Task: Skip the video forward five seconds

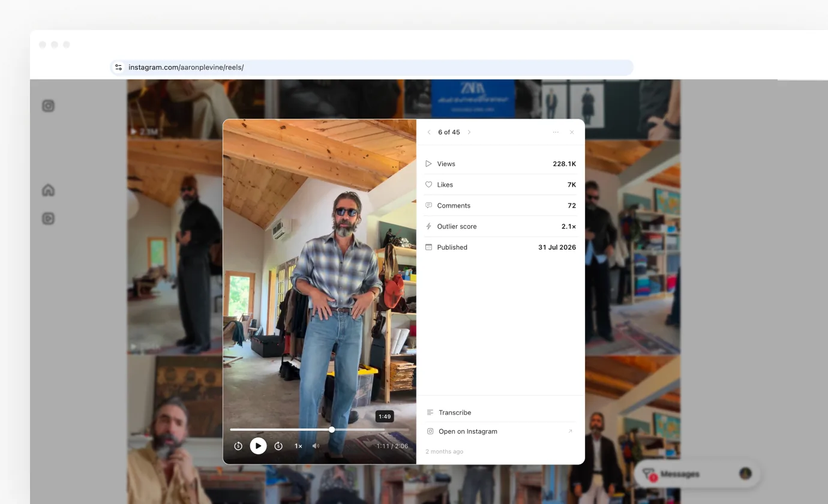Action: (278, 446)
